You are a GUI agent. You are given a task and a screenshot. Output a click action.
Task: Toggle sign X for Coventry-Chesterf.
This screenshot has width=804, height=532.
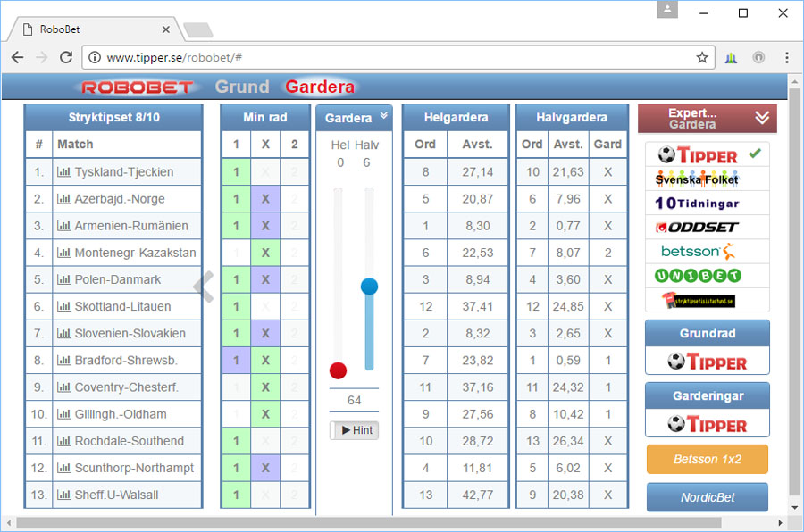265,387
